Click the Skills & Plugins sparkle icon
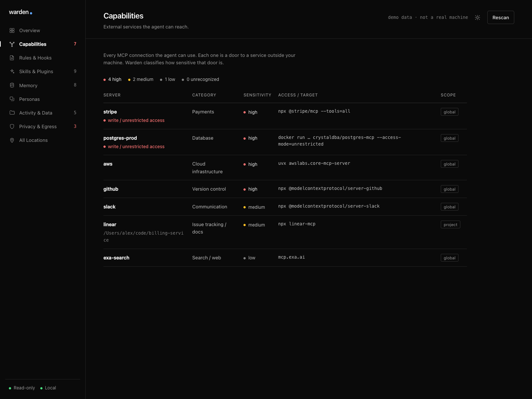 tap(12, 71)
